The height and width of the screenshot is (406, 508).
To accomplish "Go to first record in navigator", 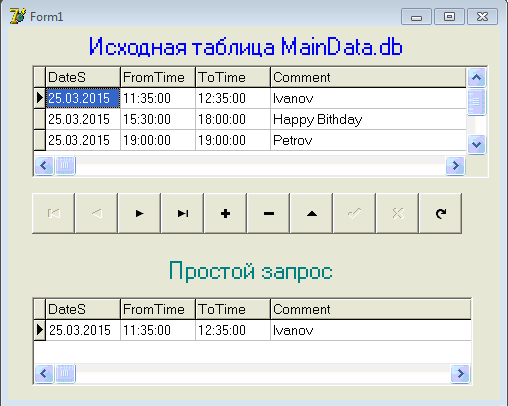I will (x=53, y=213).
